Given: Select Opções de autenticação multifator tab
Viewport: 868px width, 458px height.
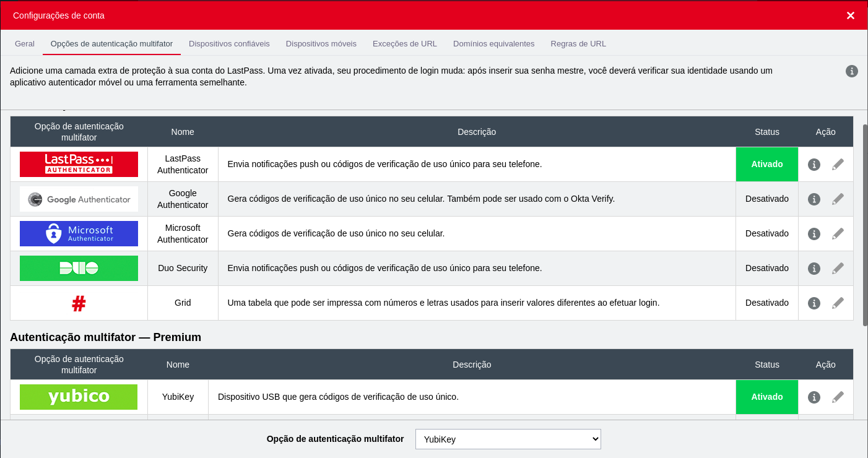Looking at the screenshot, I should point(111,44).
